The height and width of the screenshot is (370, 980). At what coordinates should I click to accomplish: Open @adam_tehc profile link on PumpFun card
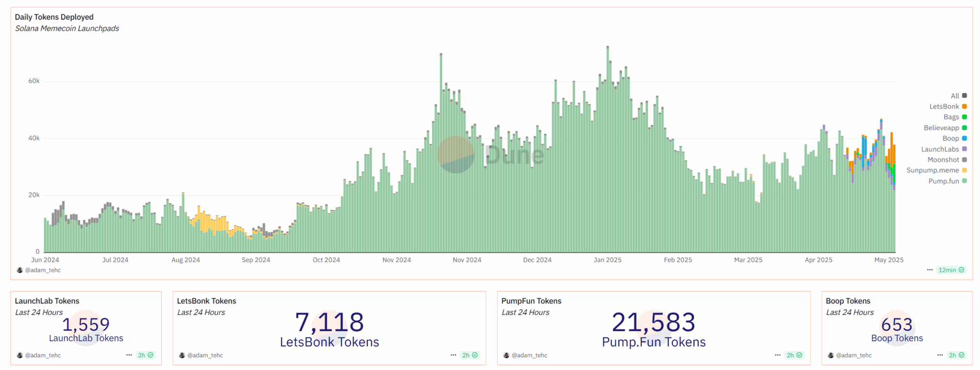coord(529,355)
